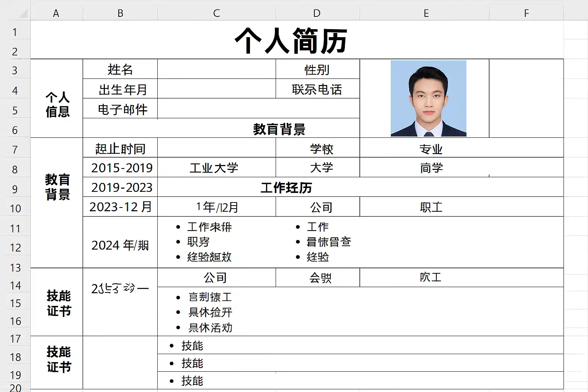Click the 个人信息 merged side cell

(x=57, y=98)
